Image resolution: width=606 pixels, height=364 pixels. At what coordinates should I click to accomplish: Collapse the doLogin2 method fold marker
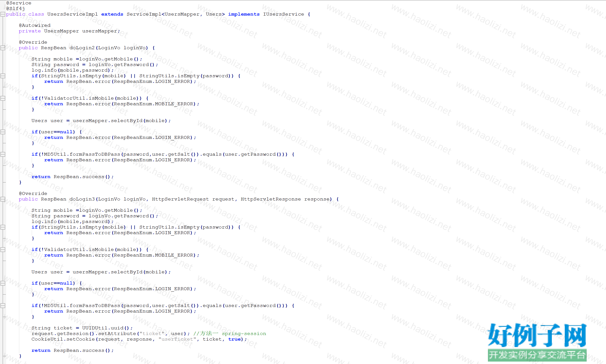[3, 48]
